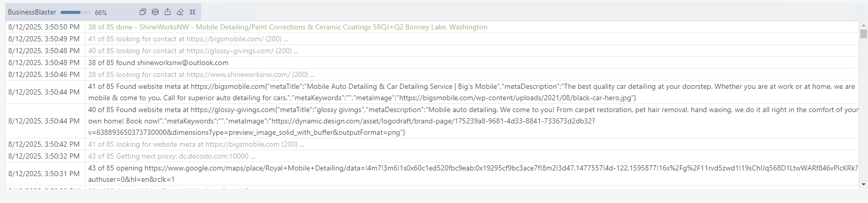The width and height of the screenshot is (868, 203).
Task: Click the copy log icon
Action: 143,12
